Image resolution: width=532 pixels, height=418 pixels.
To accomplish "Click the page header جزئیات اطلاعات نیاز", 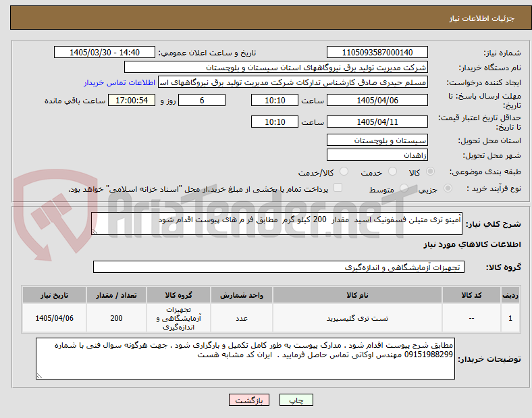I will click(482, 18).
